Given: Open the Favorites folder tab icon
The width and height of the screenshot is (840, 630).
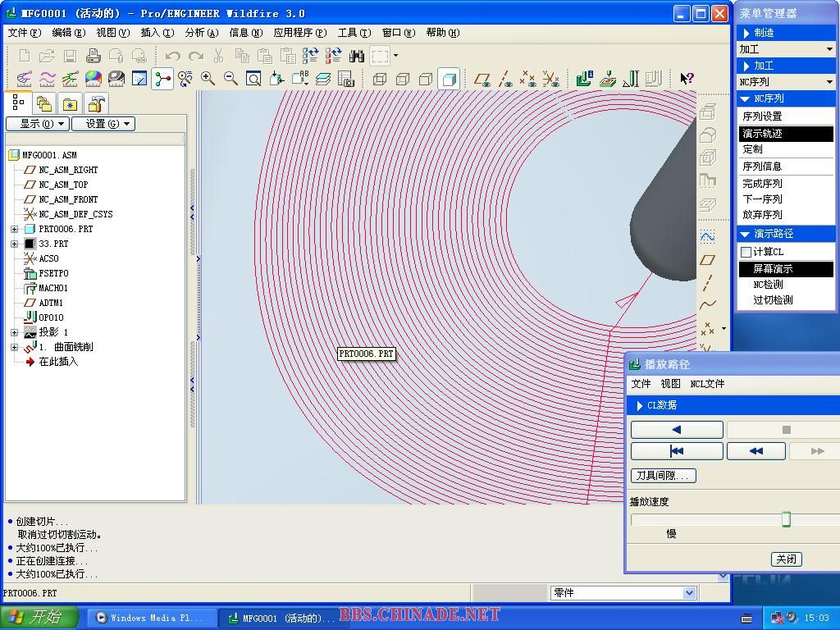Looking at the screenshot, I should [x=71, y=103].
